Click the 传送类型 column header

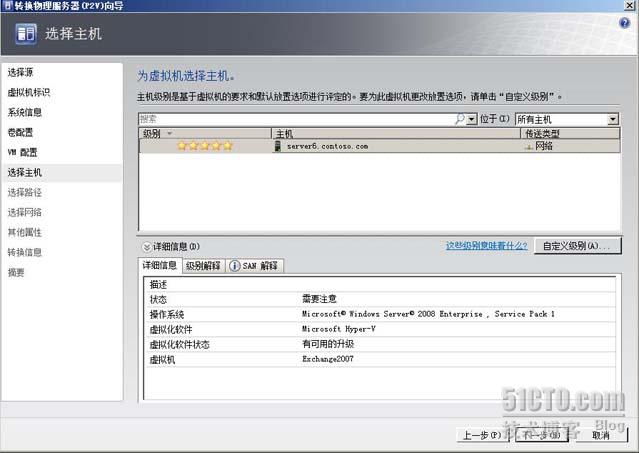click(x=570, y=133)
